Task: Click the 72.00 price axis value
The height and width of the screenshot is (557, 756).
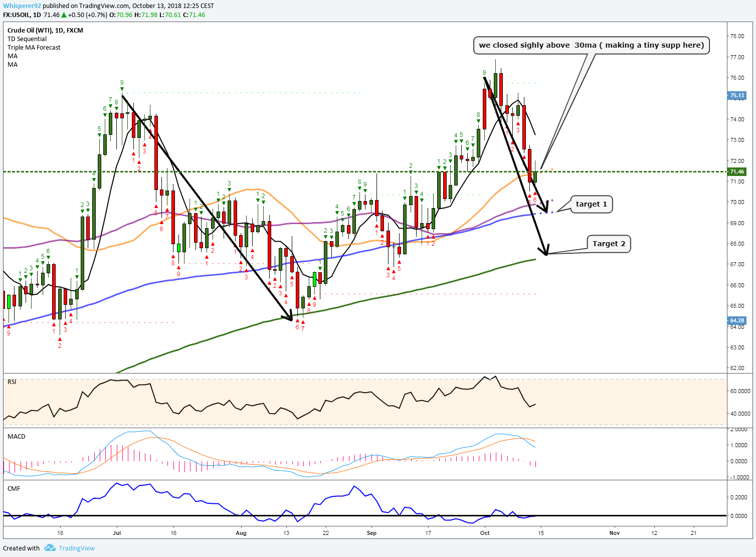Action: click(737, 161)
